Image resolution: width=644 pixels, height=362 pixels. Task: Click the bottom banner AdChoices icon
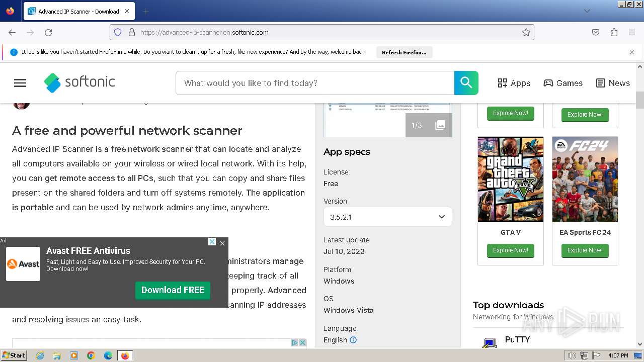295,342
